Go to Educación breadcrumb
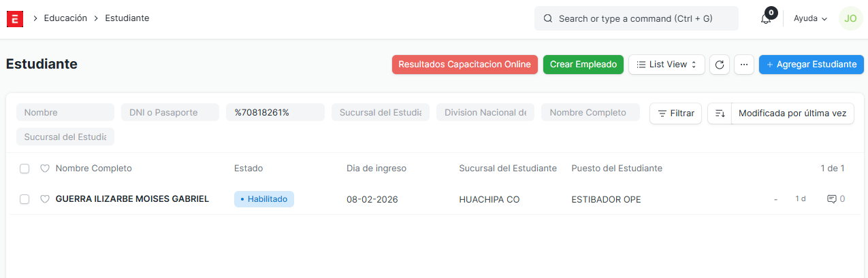The height and width of the screenshot is (278, 868). pos(65,18)
